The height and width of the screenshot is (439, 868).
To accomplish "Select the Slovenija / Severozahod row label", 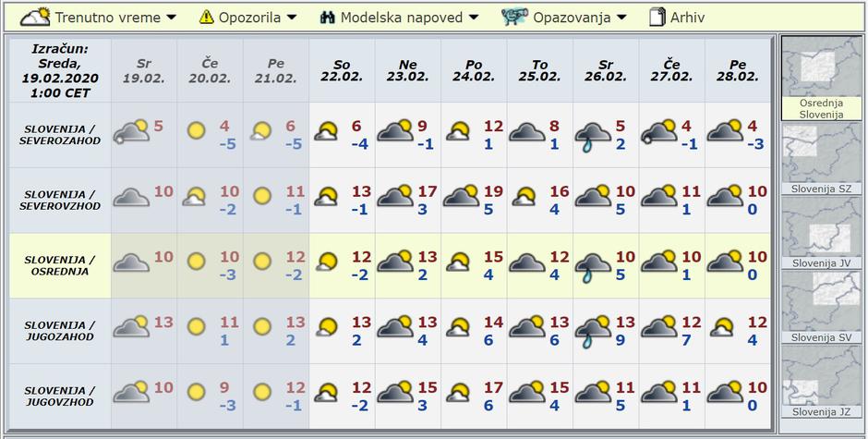I will coord(60,134).
